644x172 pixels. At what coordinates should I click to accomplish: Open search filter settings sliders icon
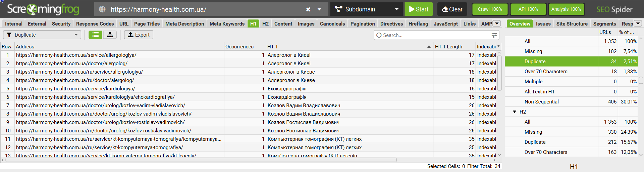[494, 35]
